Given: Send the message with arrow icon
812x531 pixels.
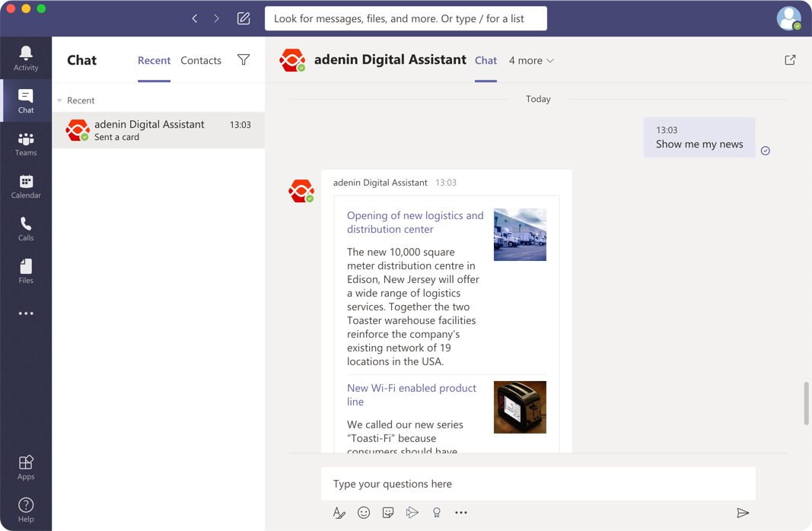Looking at the screenshot, I should click(x=743, y=513).
